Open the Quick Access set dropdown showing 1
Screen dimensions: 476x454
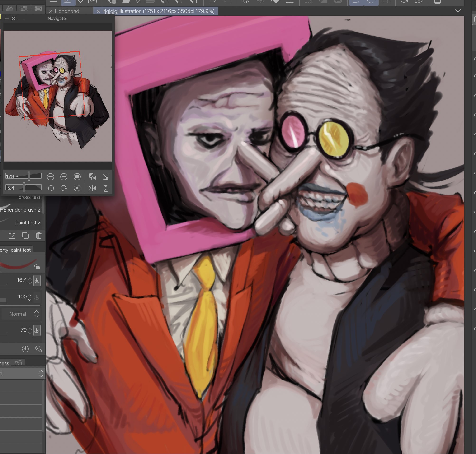click(x=23, y=374)
